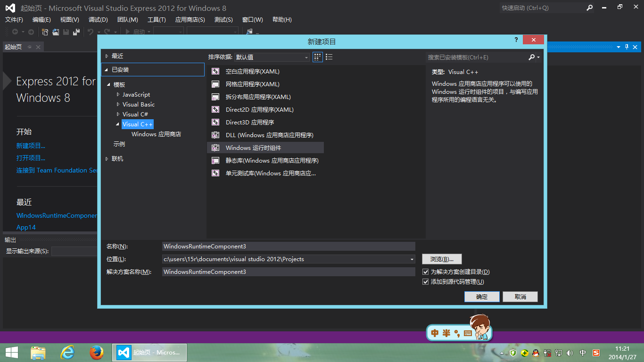The height and width of the screenshot is (362, 644).
Task: Select the Direct3D 应用程序 template icon
Action: (215, 122)
